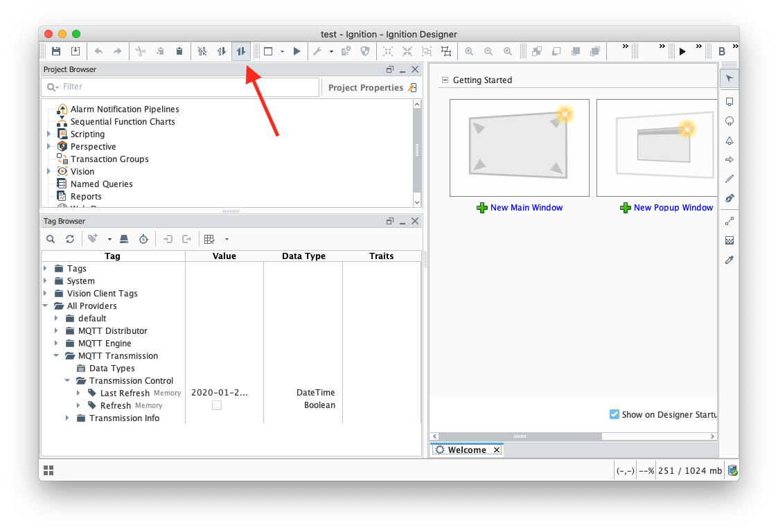Expand the Scripting node
Screen dimensions: 778x532
(48, 134)
